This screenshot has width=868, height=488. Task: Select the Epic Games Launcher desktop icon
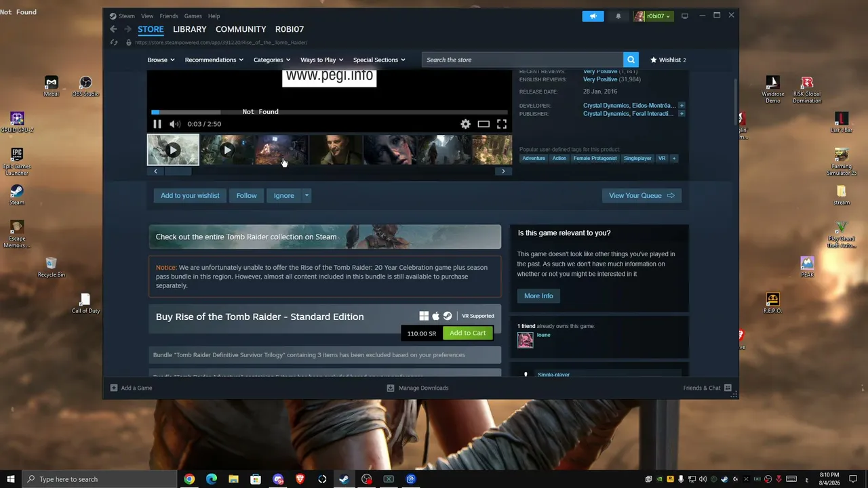point(17,162)
